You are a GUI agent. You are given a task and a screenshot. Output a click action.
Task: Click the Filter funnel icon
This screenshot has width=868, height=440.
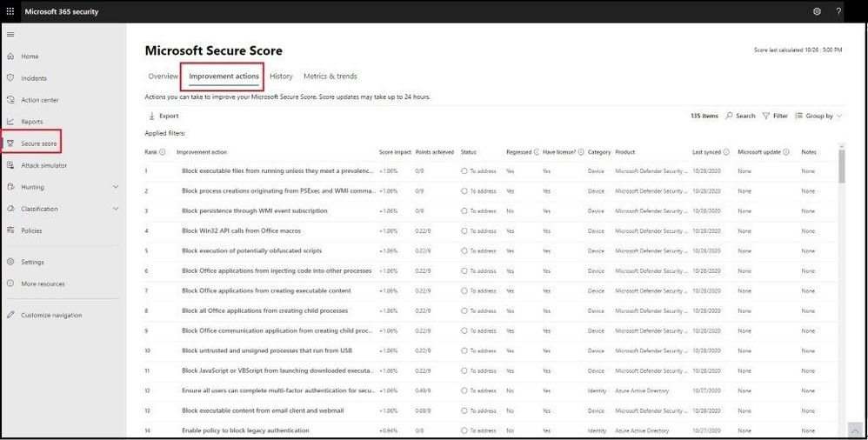click(765, 116)
